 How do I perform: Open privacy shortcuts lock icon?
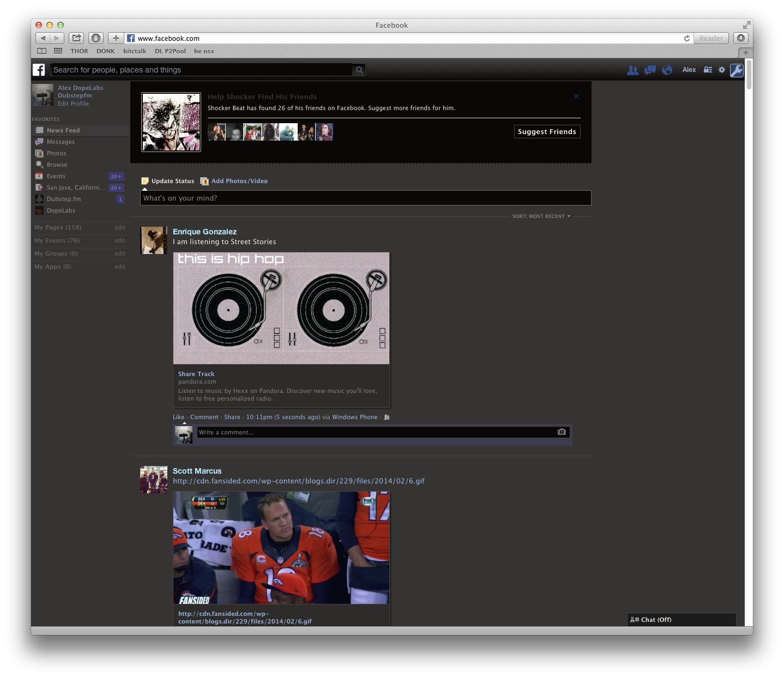[708, 70]
